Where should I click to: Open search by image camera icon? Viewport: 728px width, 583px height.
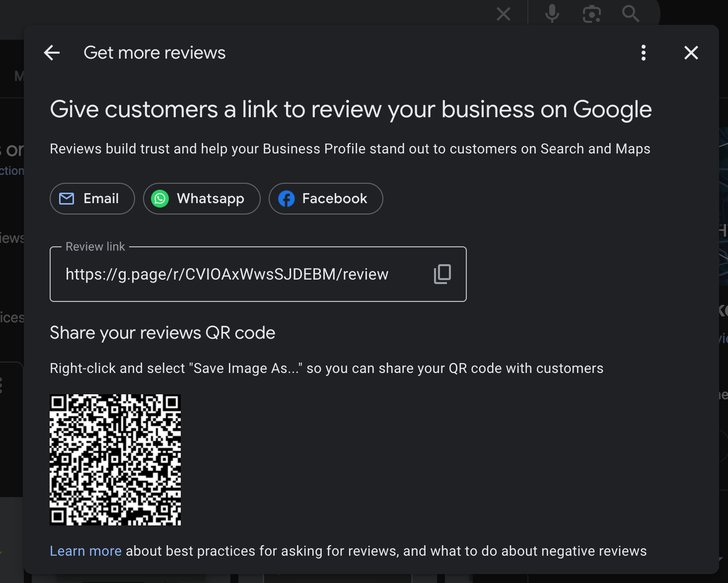point(591,14)
